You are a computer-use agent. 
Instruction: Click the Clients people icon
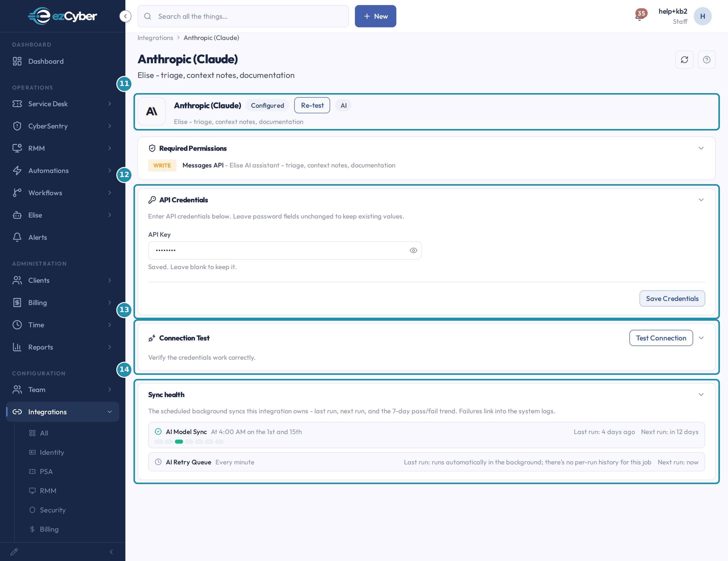coord(17,280)
